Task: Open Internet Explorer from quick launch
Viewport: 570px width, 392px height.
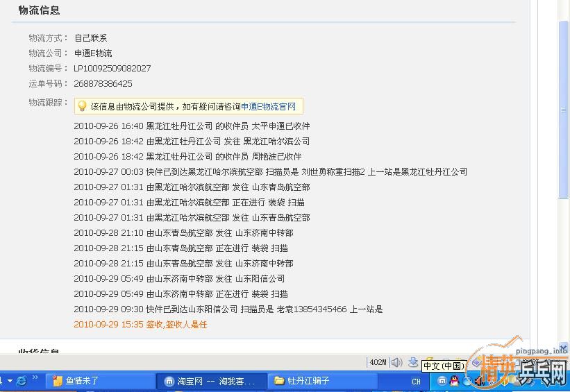Action: (x=21, y=381)
